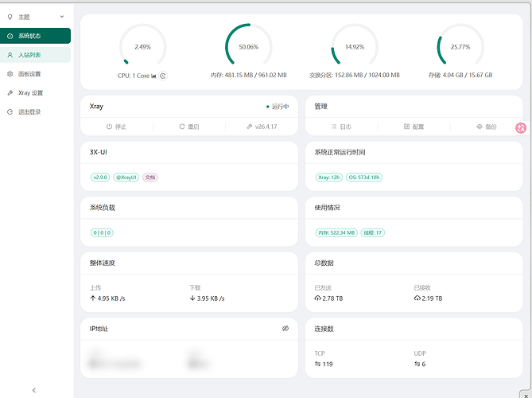Click the reload icon beside 重启
The height and width of the screenshot is (398, 532).
coord(182,127)
